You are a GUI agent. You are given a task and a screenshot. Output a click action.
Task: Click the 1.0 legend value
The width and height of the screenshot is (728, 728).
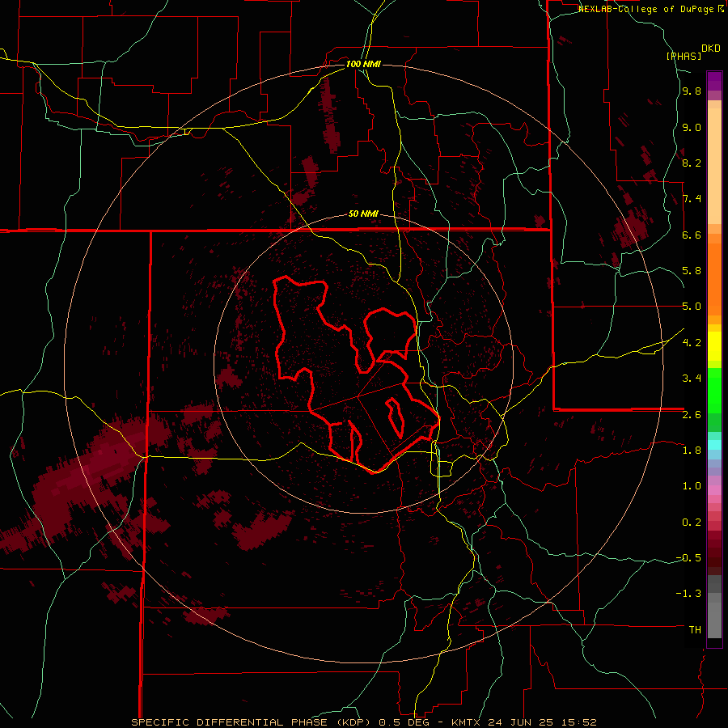tap(692, 486)
